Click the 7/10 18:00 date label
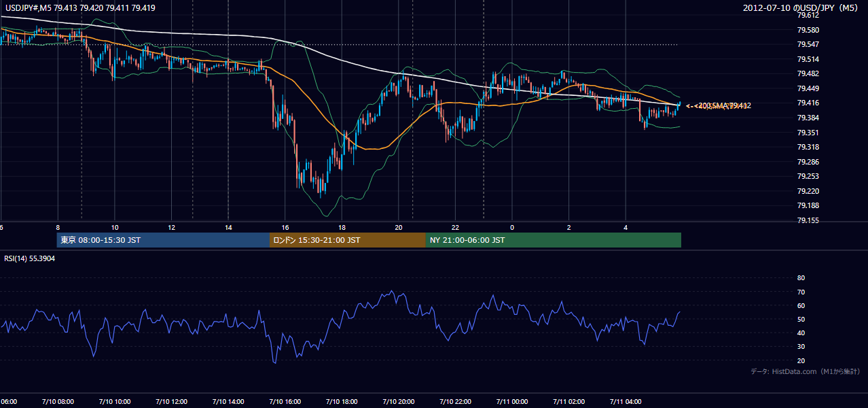The image size is (868, 408). tap(342, 401)
